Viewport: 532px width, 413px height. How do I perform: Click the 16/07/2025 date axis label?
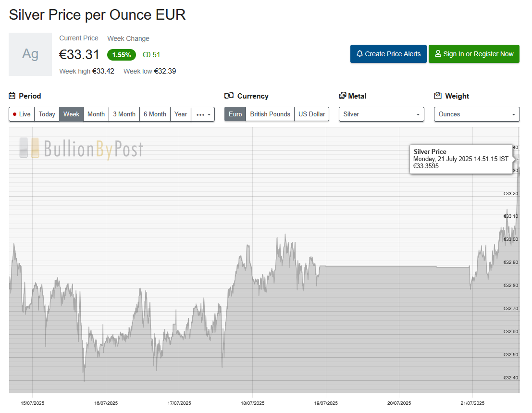coord(106,403)
